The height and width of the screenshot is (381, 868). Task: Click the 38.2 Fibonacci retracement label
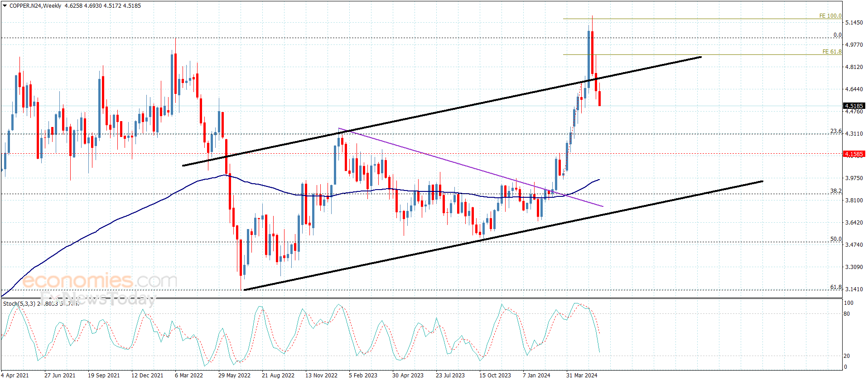[836, 191]
